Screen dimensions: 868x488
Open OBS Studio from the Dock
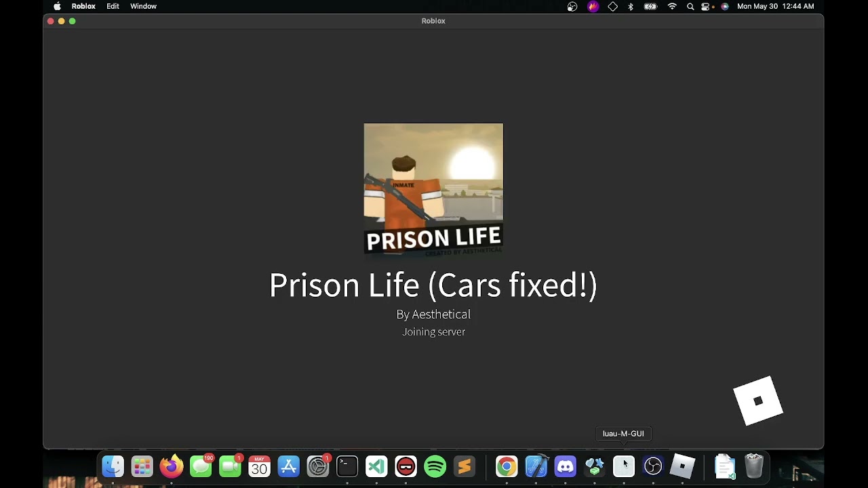tap(653, 466)
